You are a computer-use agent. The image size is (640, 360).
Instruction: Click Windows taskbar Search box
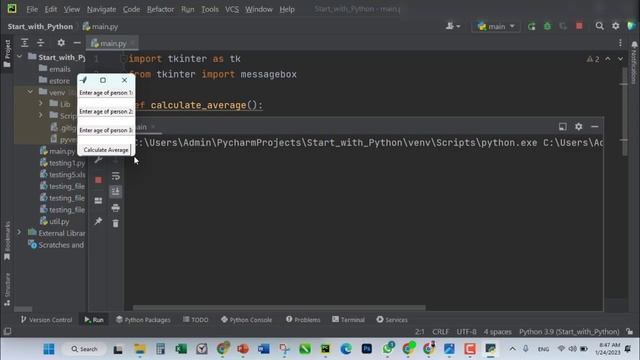pos(84,349)
